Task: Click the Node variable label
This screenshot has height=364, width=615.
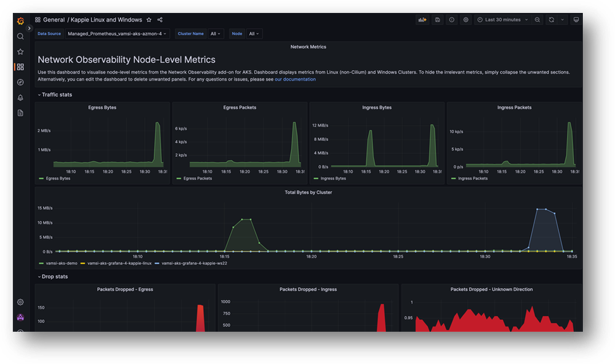Action: click(237, 34)
